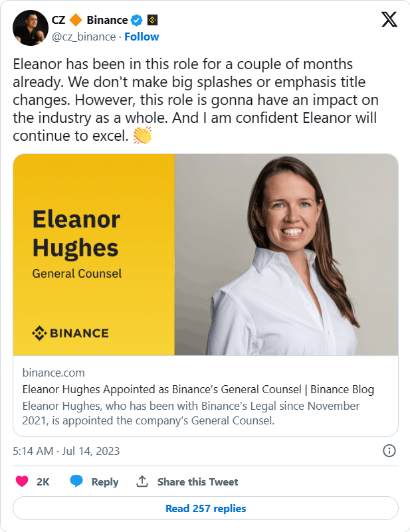The image size is (410, 532).
Task: Like the tweet with heart icon
Action: coord(22,481)
